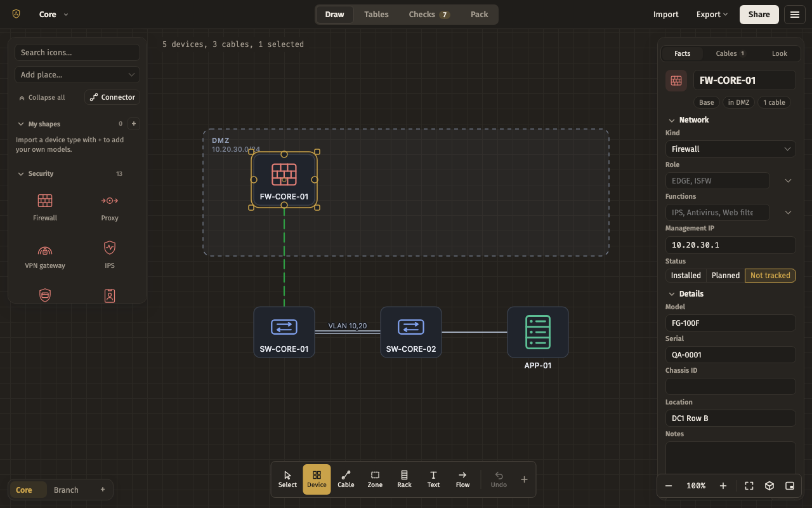
Task: Open the Export dropdown menu
Action: click(x=712, y=15)
